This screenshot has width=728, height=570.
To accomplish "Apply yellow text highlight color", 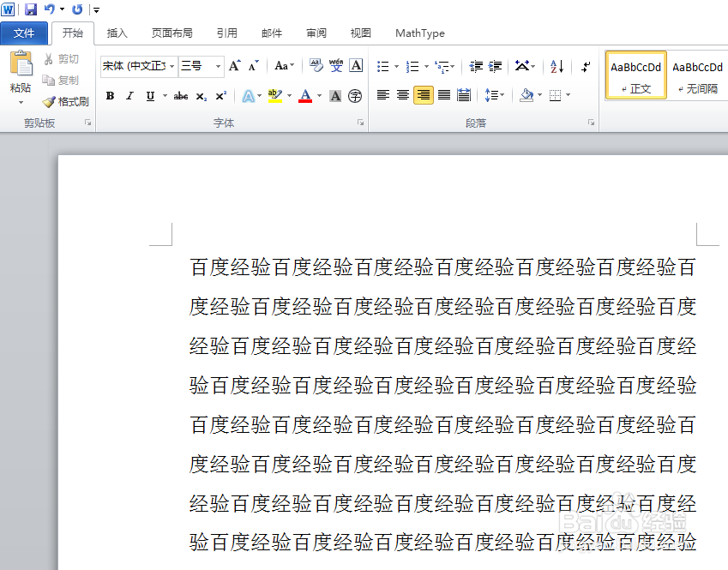I will coord(275,96).
